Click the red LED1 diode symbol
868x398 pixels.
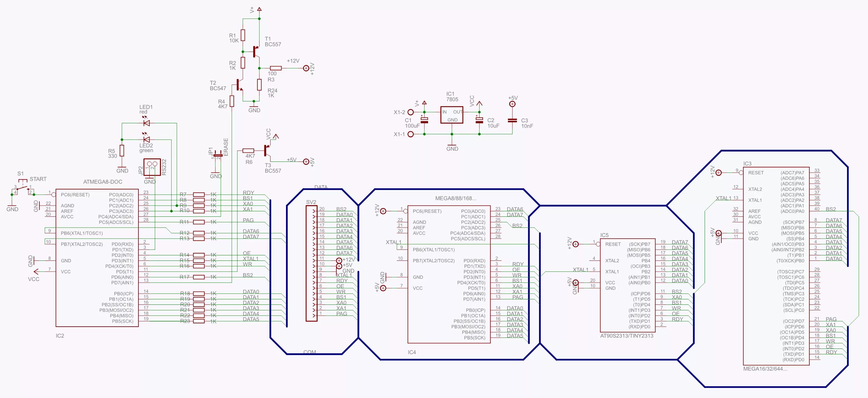pos(146,123)
